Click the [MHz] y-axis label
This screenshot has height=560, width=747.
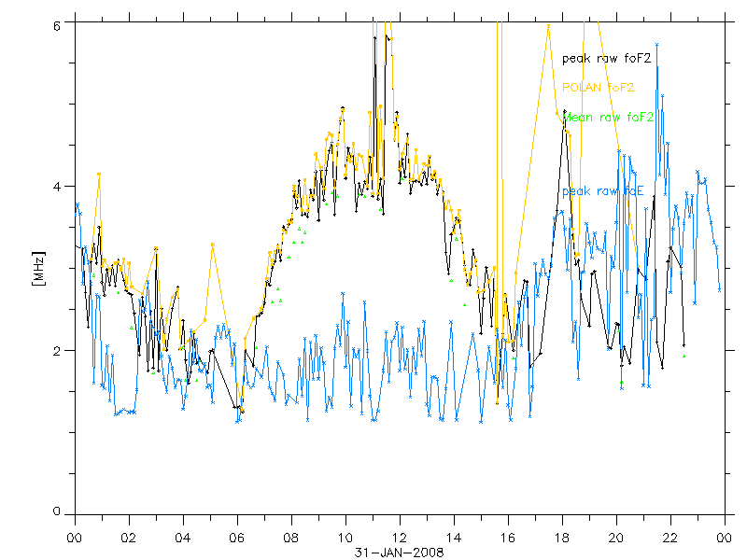coord(37,269)
